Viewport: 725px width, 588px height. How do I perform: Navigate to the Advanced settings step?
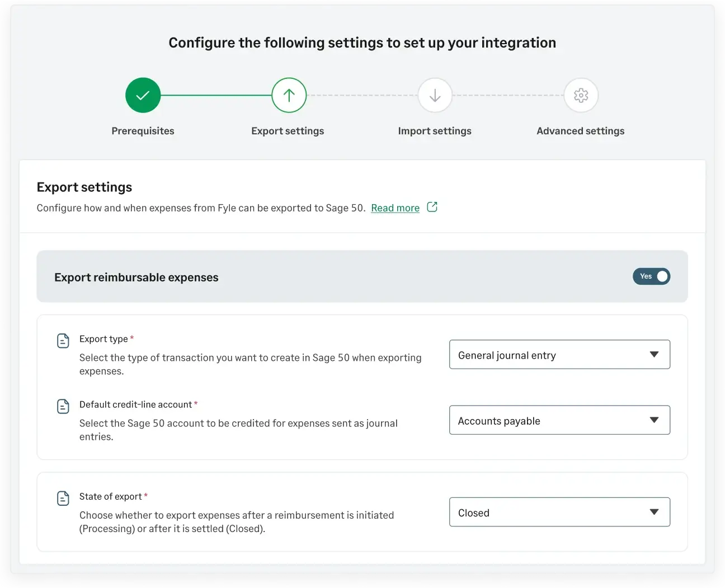(580, 131)
